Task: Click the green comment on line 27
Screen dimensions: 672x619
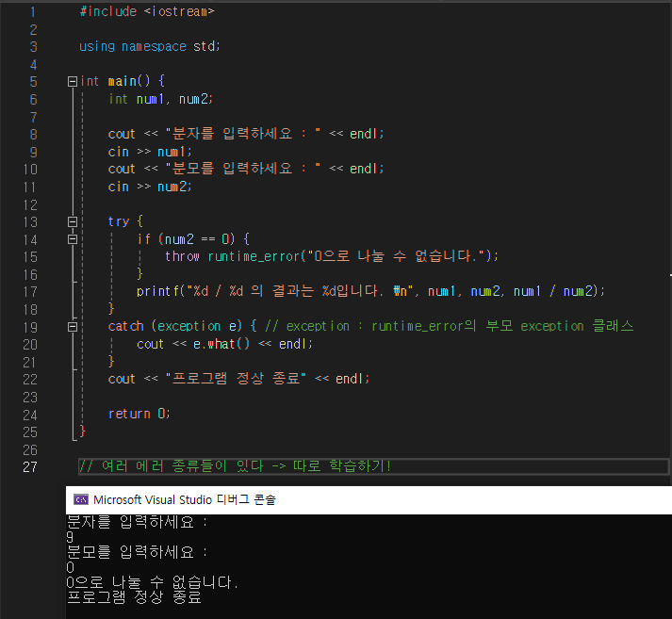Action: [235, 466]
